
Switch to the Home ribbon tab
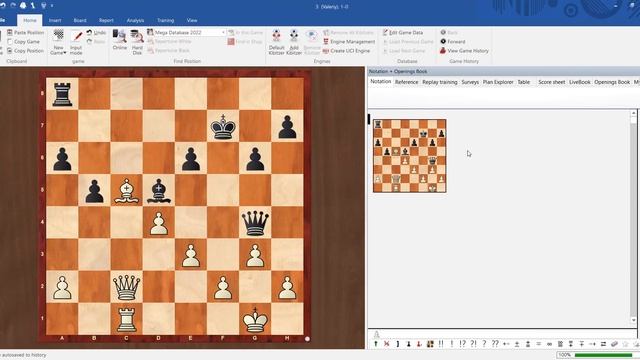coord(29,20)
